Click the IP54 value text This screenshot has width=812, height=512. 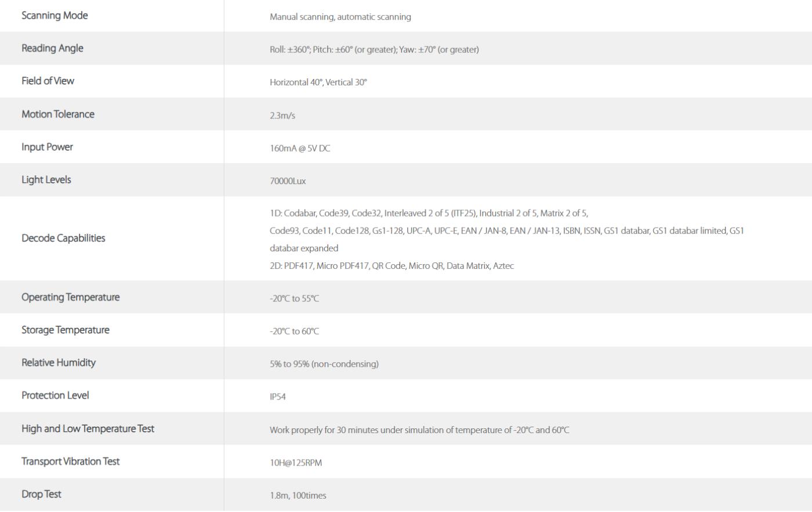pyautogui.click(x=278, y=397)
